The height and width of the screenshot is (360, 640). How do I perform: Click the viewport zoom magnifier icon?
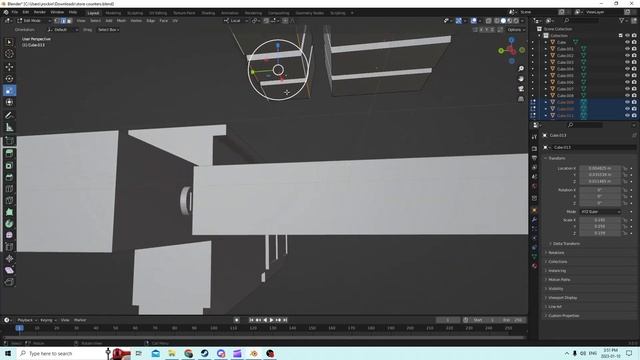pos(521,69)
